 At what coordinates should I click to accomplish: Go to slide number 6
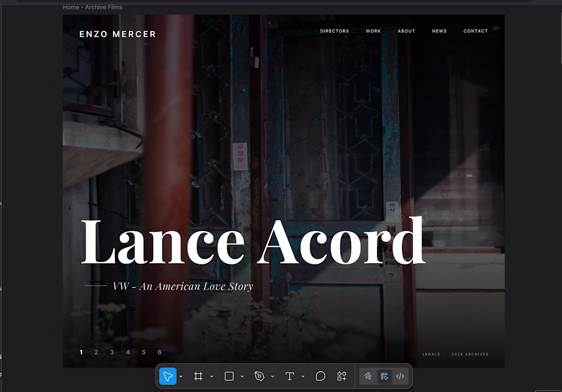click(159, 352)
